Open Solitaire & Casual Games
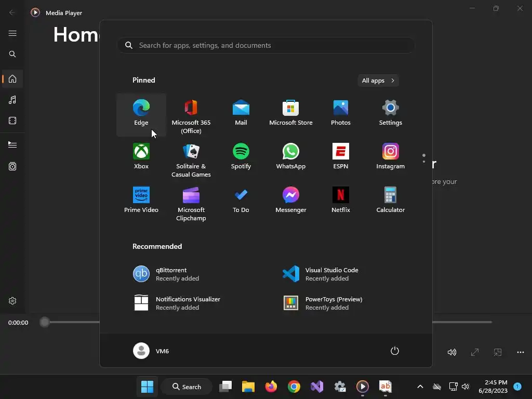This screenshot has width=532, height=399. pos(191,159)
